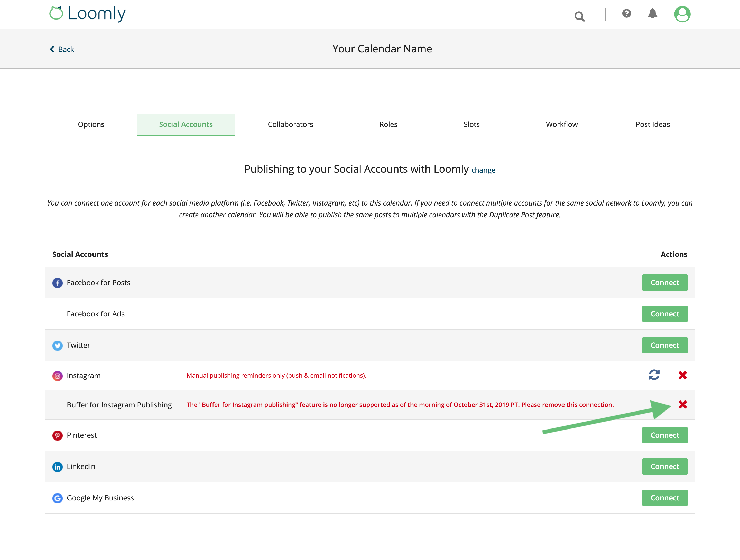Refresh the Instagram connection
This screenshot has width=740, height=560.
pyautogui.click(x=654, y=375)
